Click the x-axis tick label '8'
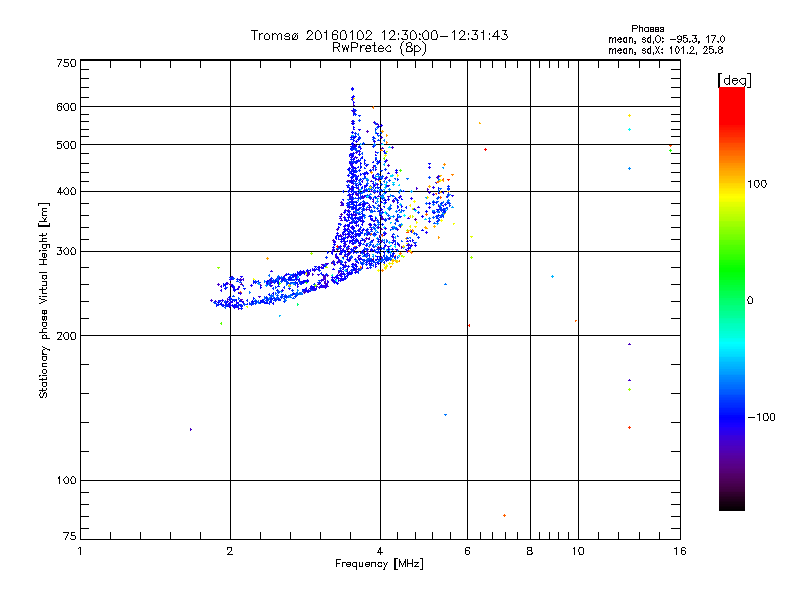 coord(530,551)
